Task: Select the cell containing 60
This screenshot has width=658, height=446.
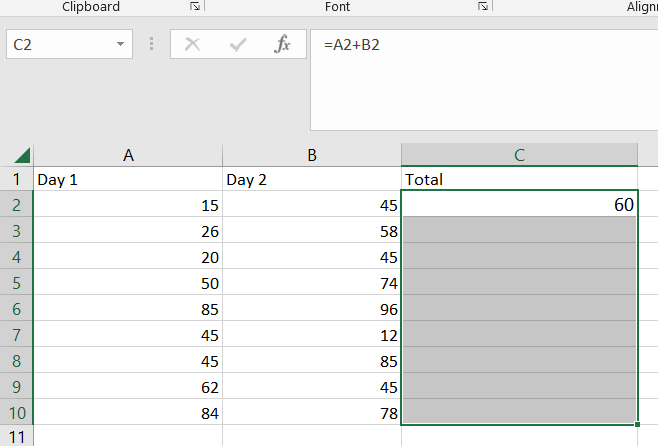Action: coord(519,205)
